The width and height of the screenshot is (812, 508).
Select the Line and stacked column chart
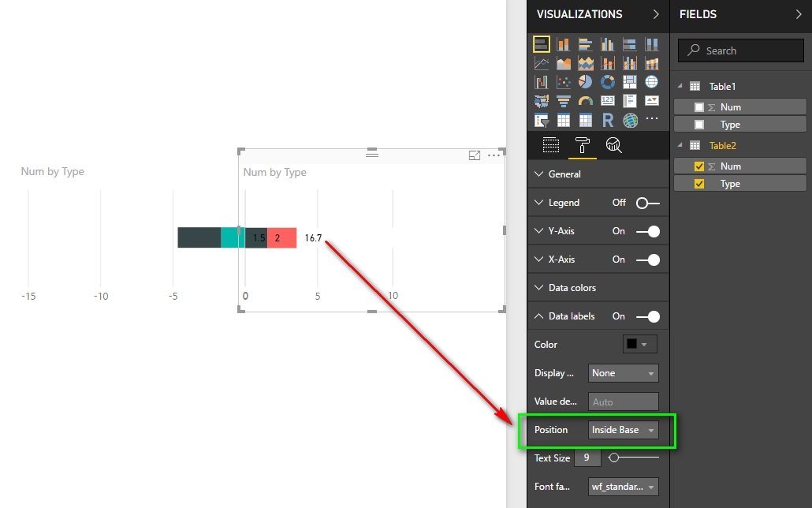tap(608, 63)
